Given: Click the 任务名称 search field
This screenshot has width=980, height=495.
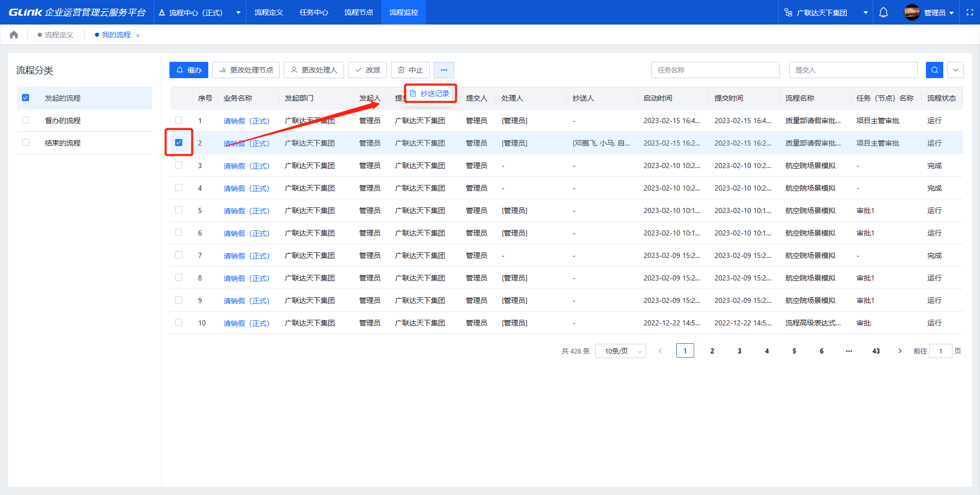Looking at the screenshot, I should tap(716, 70).
